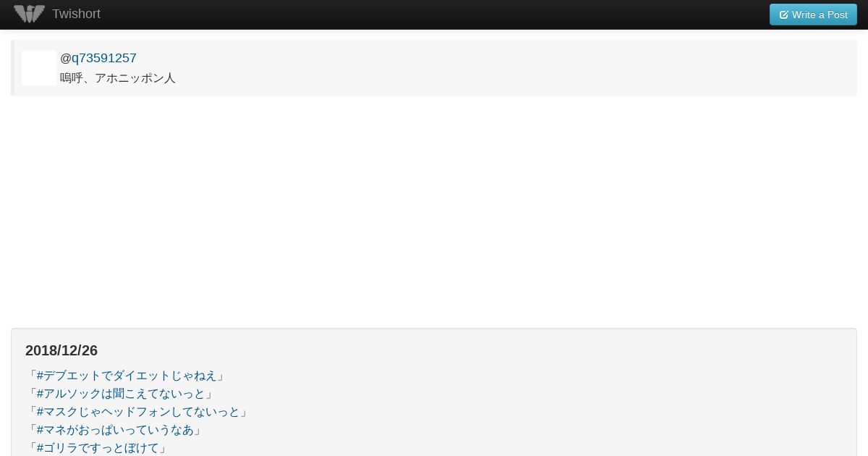Click the Twishort winged logo icon
868x456 pixels.
point(29,14)
